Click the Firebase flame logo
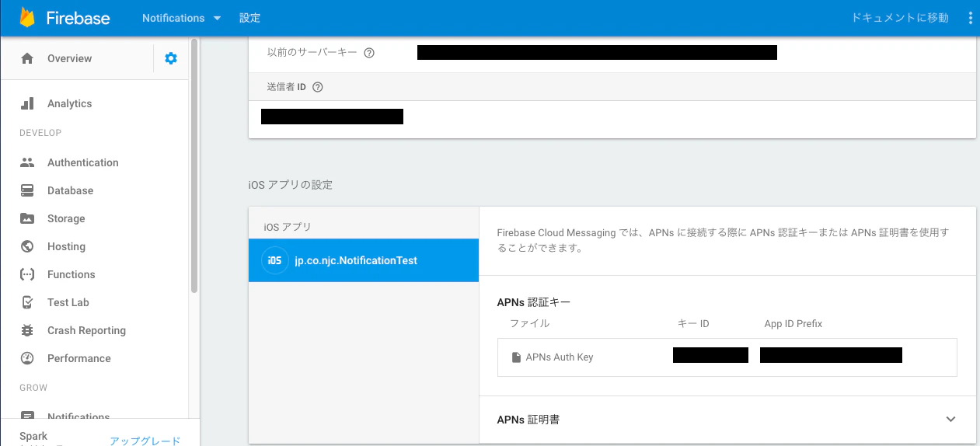This screenshot has width=980, height=446. pyautogui.click(x=27, y=18)
